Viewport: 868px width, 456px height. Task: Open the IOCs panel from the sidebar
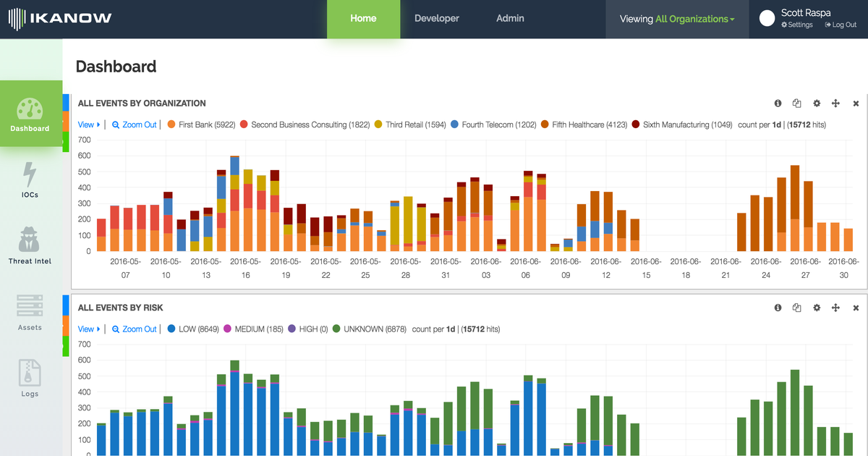[30, 177]
